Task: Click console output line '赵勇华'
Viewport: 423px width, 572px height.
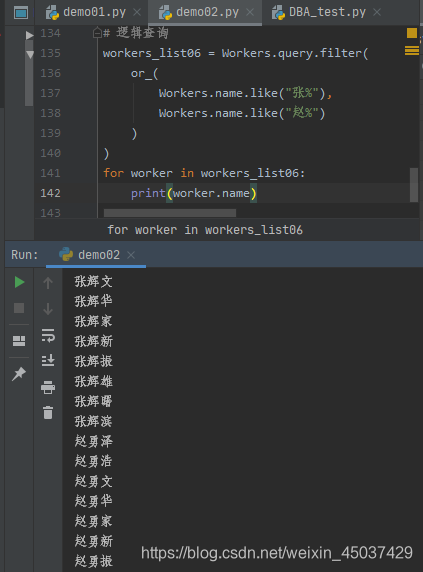Action: (x=94, y=501)
